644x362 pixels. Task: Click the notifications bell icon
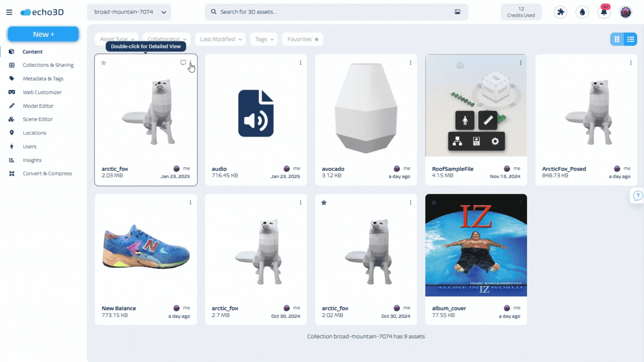coord(604,12)
